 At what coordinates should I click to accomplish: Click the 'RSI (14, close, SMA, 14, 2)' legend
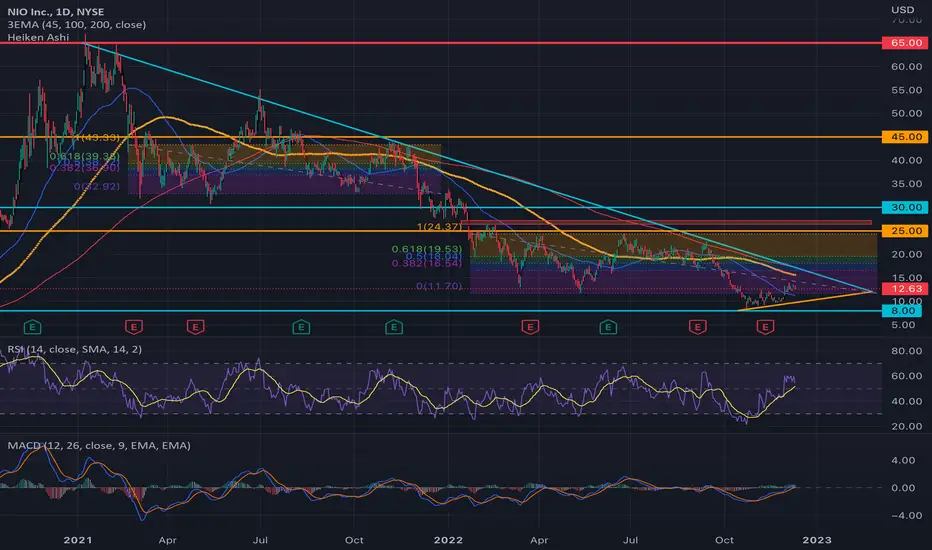pos(75,349)
